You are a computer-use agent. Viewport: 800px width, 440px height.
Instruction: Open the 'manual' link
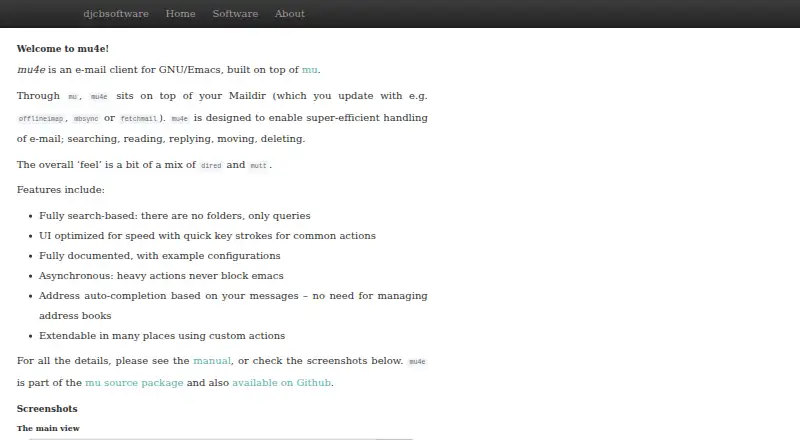coord(212,361)
